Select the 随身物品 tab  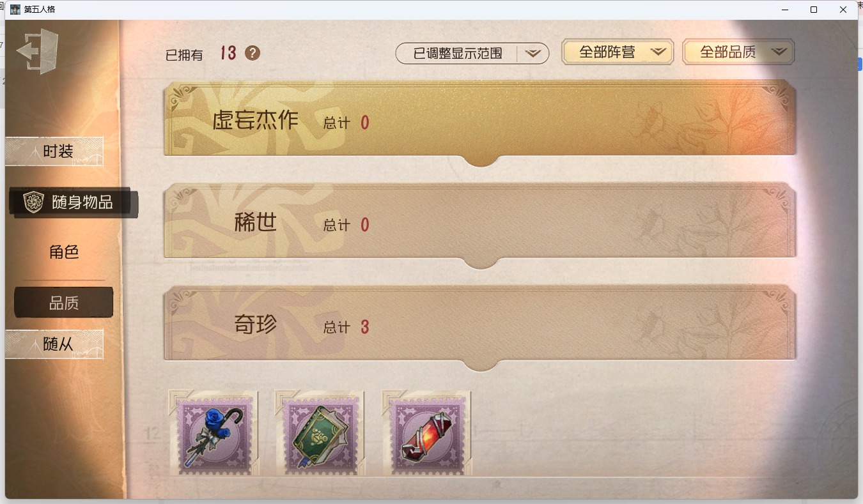pos(73,202)
